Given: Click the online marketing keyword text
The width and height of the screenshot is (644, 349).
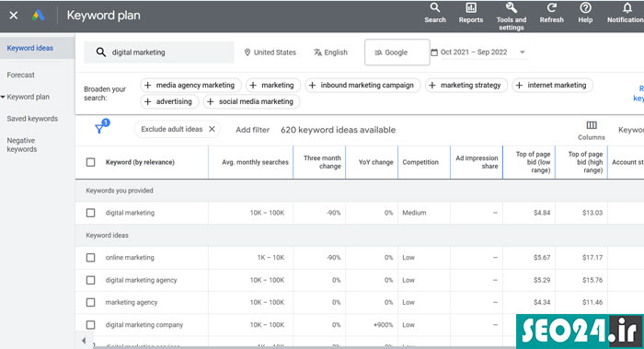Looking at the screenshot, I should (130, 257).
